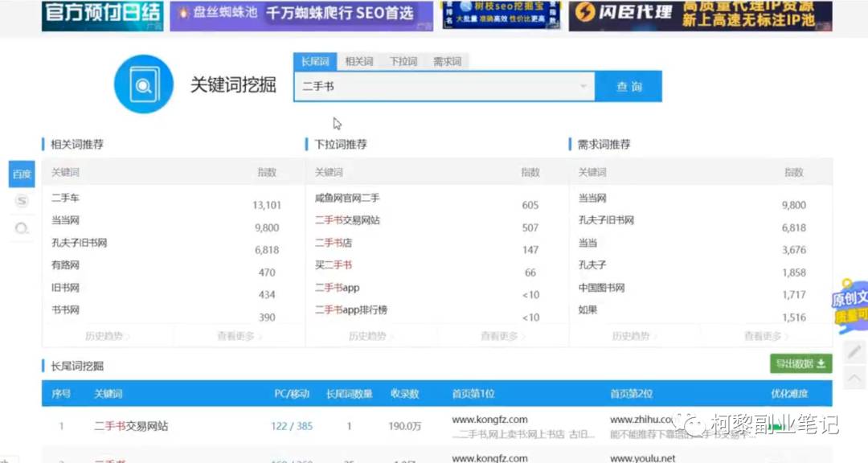
Task: Click demand keyword 如果
Action: click(588, 310)
